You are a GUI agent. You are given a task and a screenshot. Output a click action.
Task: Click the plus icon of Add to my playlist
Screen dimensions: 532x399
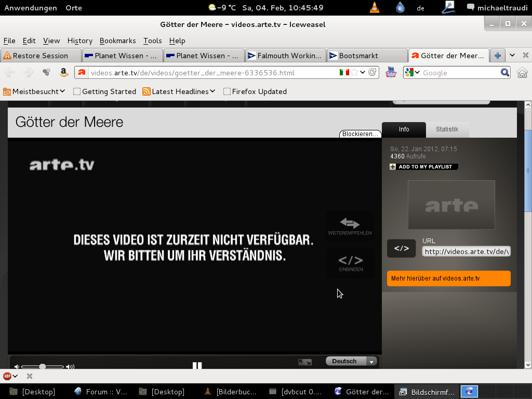click(x=393, y=167)
